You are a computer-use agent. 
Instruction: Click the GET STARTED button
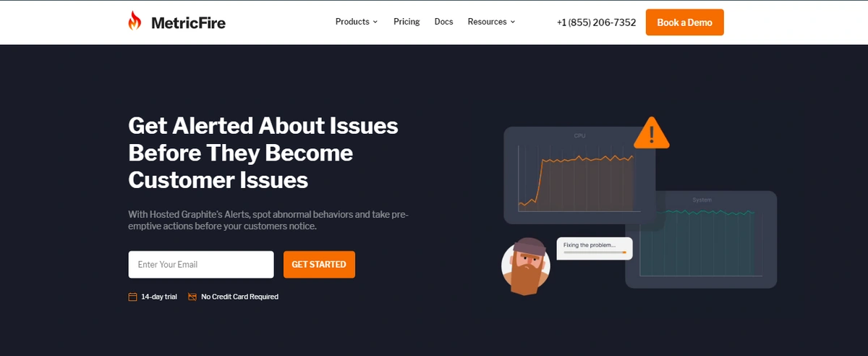[x=319, y=264]
